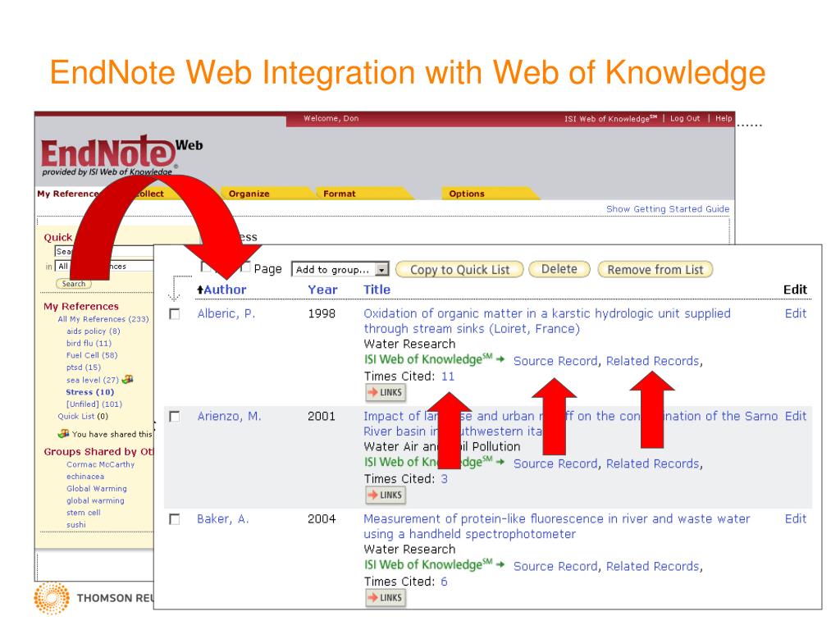Open sushi shared group
840x630 pixels.
click(x=76, y=525)
